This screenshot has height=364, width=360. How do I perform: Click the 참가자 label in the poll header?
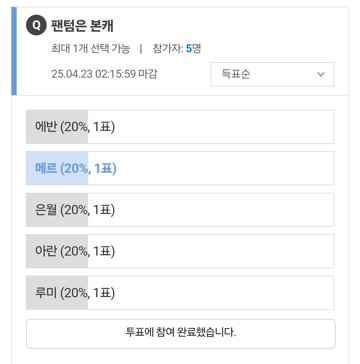pos(167,49)
